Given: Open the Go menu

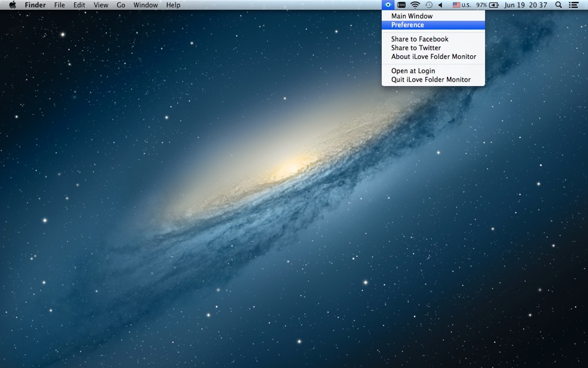Looking at the screenshot, I should coord(121,5).
